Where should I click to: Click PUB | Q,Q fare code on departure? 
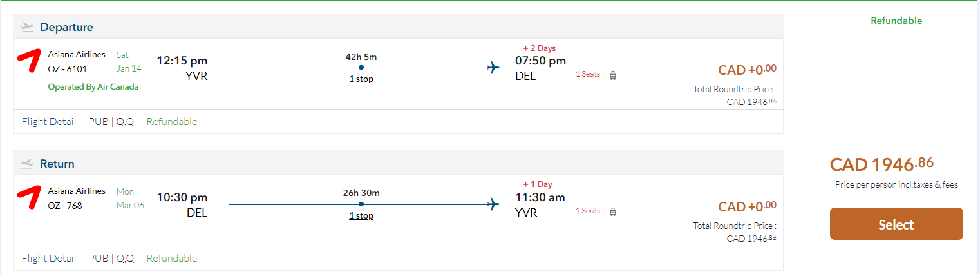[111, 122]
